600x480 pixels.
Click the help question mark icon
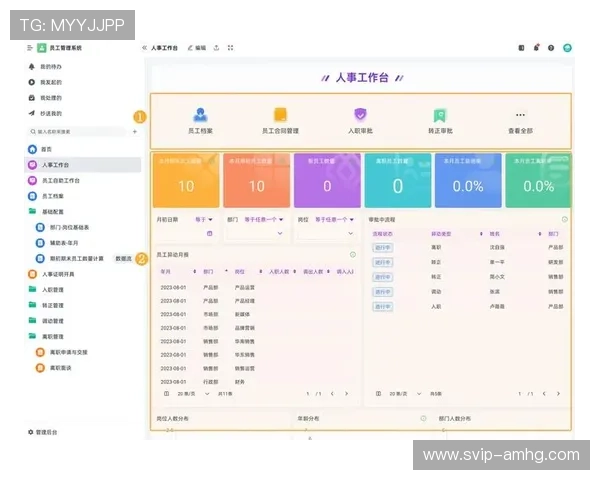[x=551, y=48]
